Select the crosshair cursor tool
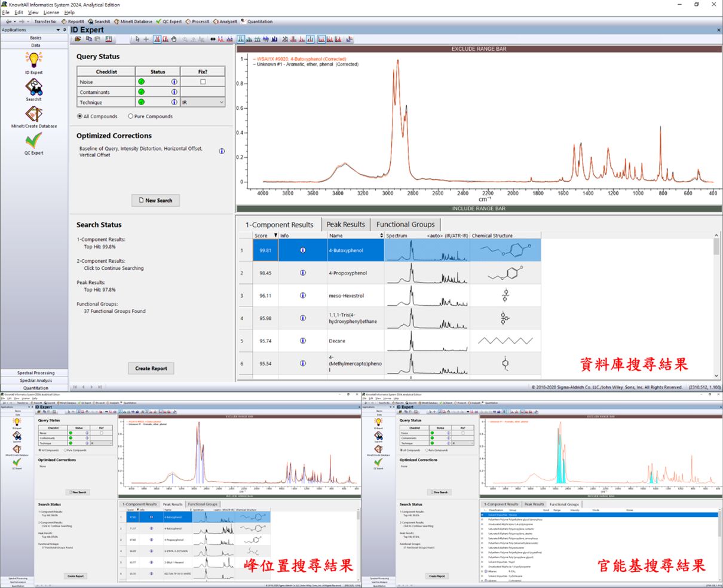The image size is (723, 588). point(146,39)
